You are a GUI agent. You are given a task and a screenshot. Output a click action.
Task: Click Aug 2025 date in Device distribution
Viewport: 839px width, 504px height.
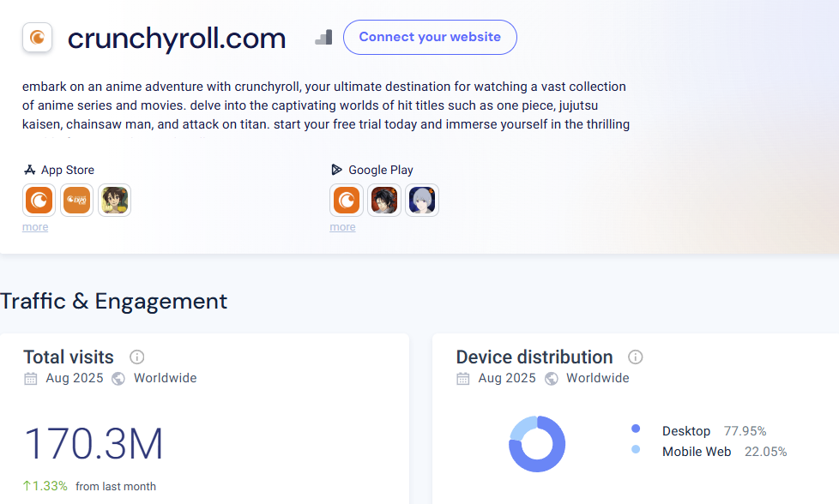[x=507, y=378]
